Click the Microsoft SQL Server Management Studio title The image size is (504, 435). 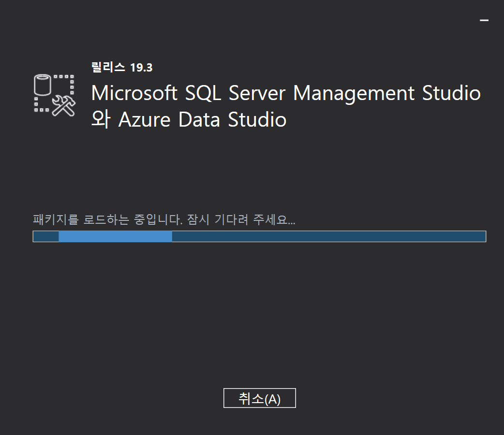click(x=286, y=106)
